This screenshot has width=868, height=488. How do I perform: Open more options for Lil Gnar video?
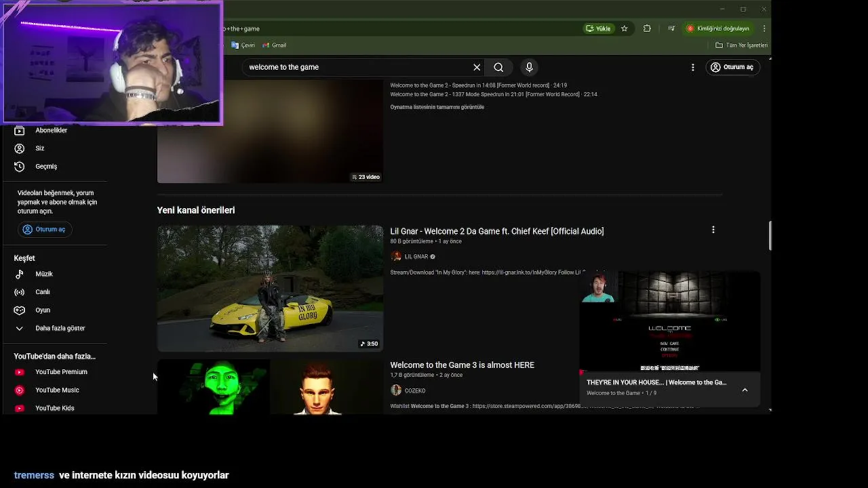click(x=713, y=230)
